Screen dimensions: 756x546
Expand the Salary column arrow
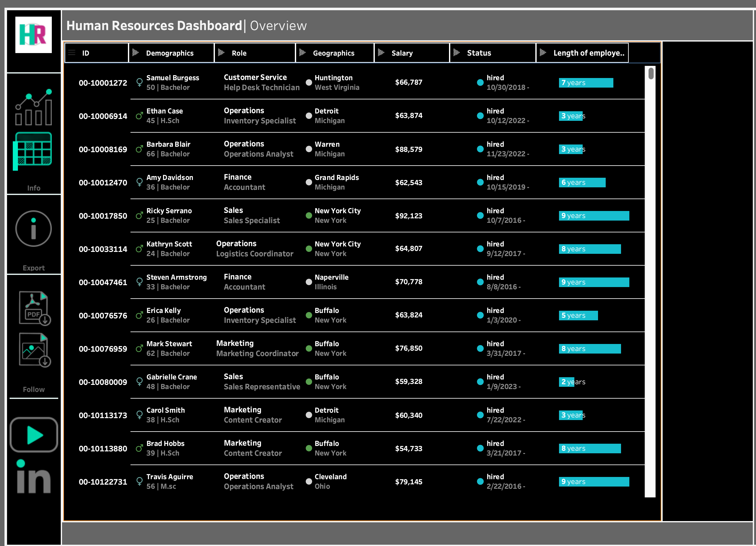coord(381,53)
